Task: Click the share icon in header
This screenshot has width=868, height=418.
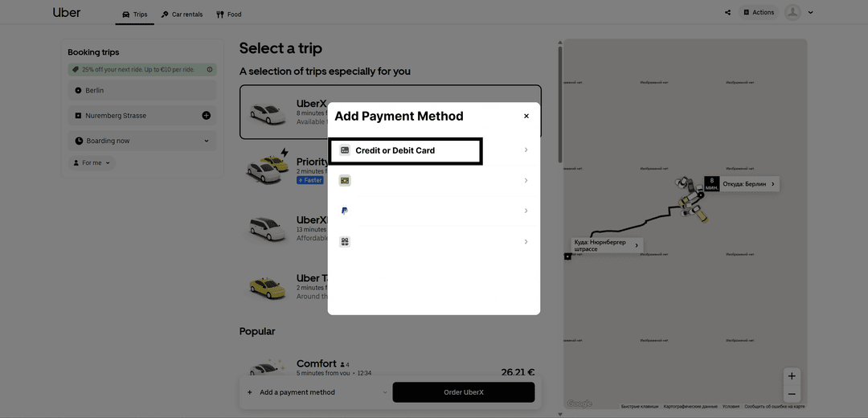Action: pyautogui.click(x=727, y=13)
